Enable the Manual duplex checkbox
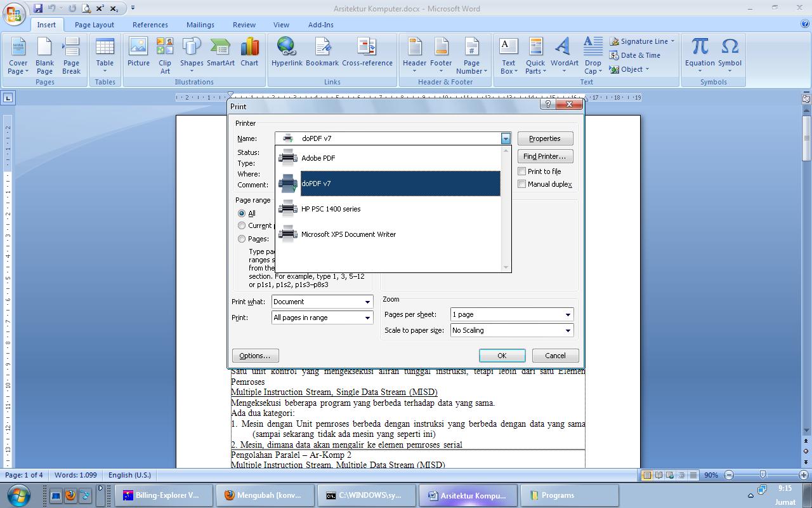Screen dimensions: 812x508 point(522,184)
